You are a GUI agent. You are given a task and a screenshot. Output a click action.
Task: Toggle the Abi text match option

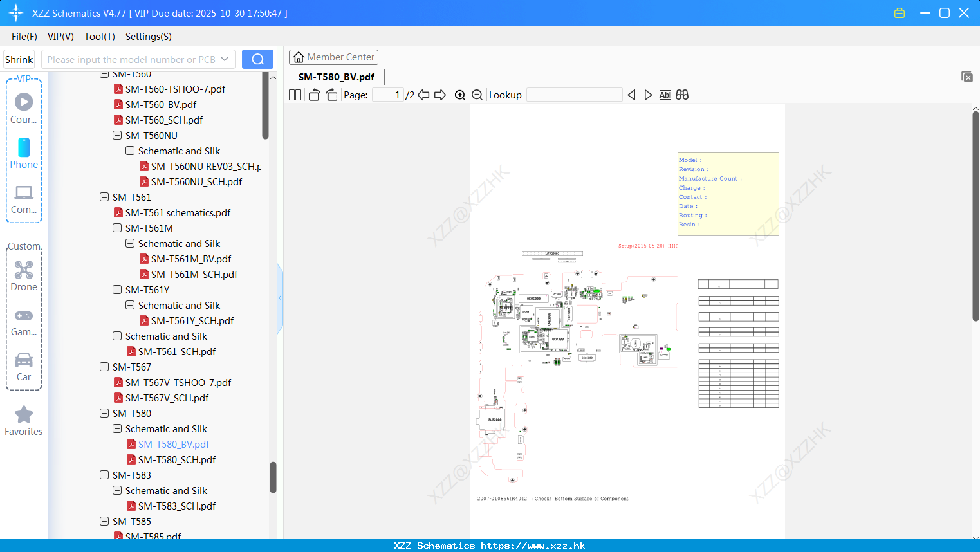point(665,95)
